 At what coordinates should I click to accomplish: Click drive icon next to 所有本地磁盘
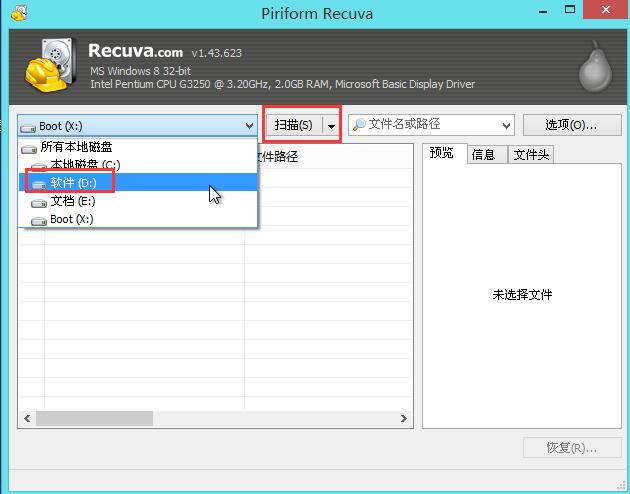29,149
